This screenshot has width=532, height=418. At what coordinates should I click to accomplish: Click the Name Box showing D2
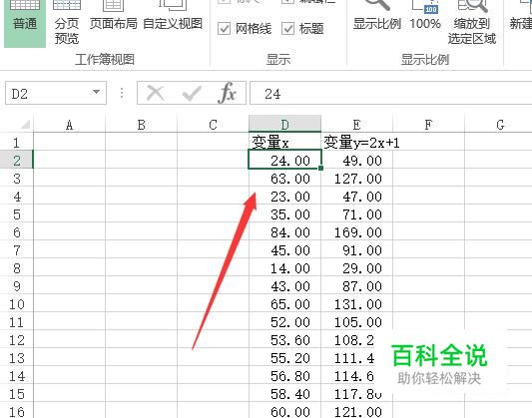(56, 93)
